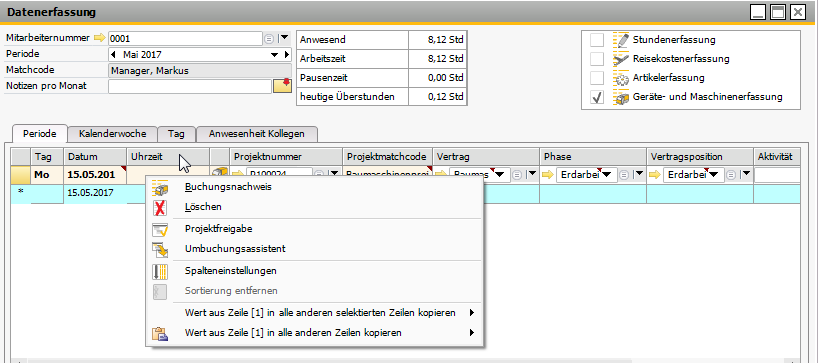Open Spalteneinstellungen from context menu
The image size is (818, 363).
pyautogui.click(x=315, y=271)
